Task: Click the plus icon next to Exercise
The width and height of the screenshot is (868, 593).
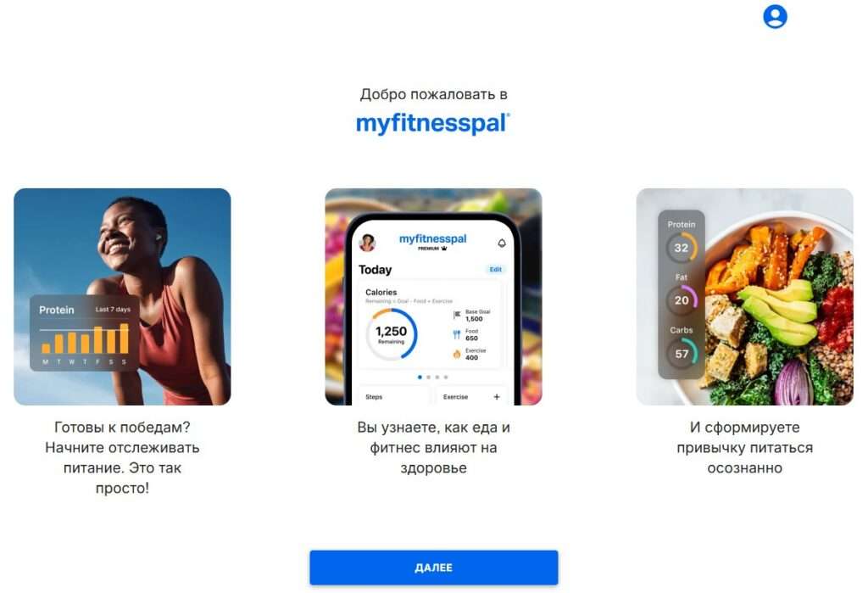Action: pos(497,397)
